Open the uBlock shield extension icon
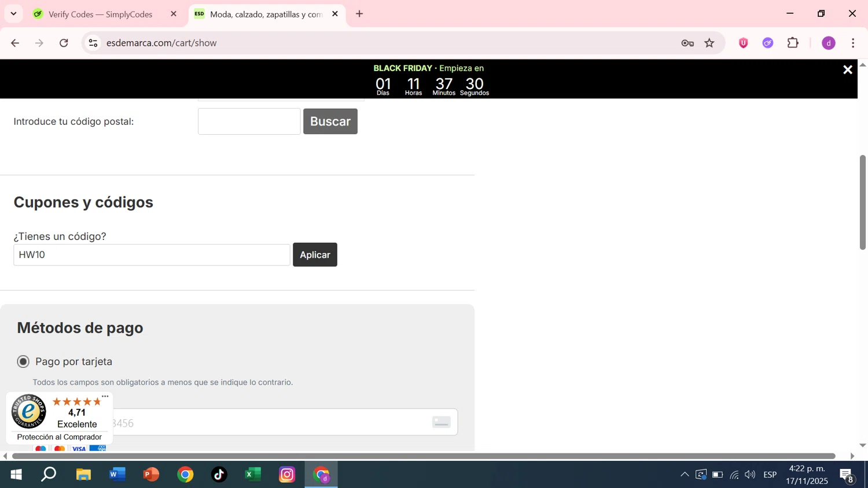 coord(744,43)
